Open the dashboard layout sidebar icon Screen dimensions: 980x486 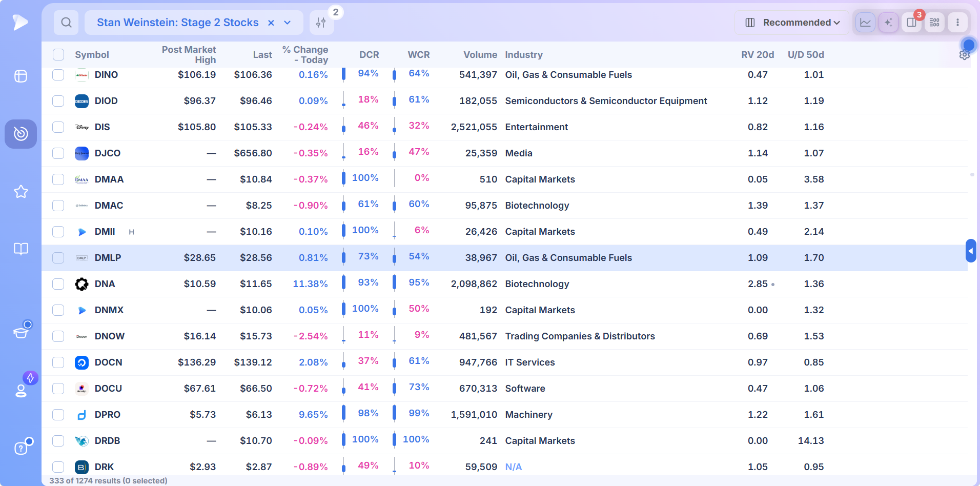(21, 76)
